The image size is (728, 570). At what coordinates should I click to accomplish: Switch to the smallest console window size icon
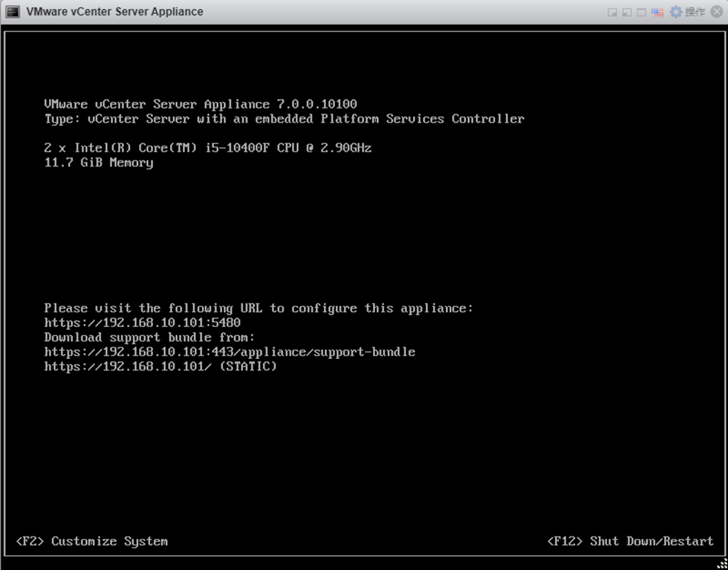612,13
